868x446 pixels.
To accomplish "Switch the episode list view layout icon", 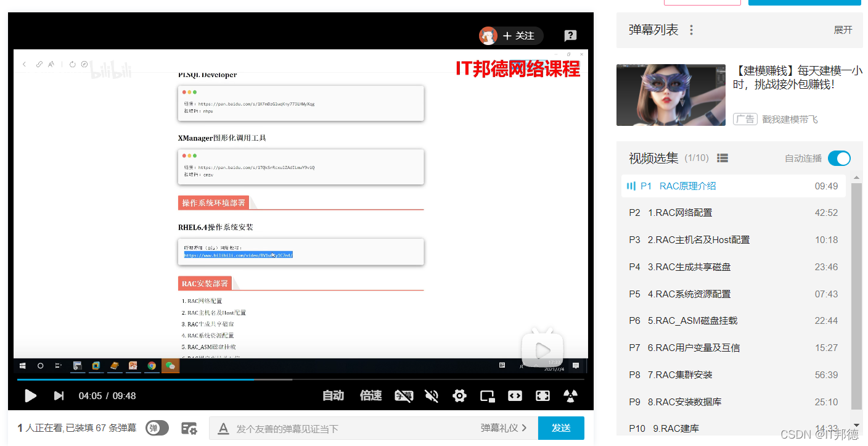I will pos(723,159).
